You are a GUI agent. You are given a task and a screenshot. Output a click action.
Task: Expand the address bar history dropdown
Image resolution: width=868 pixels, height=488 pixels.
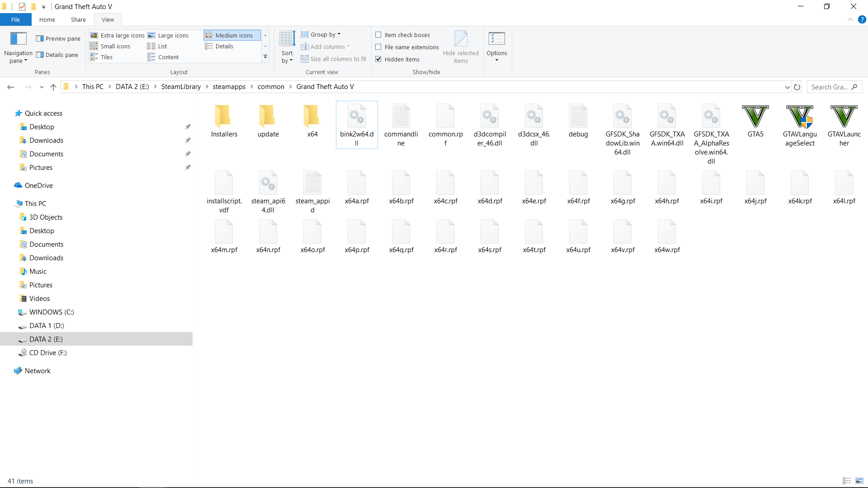pos(787,87)
